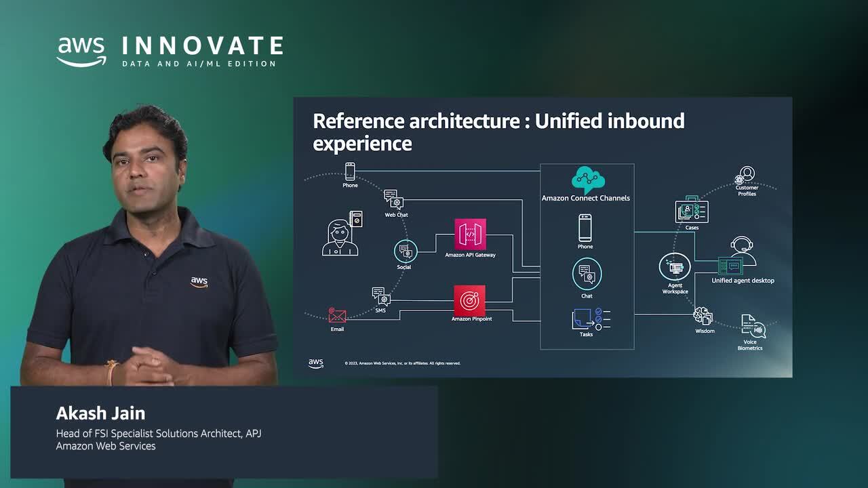Click the aws logo on presenter's shirt

tap(199, 282)
